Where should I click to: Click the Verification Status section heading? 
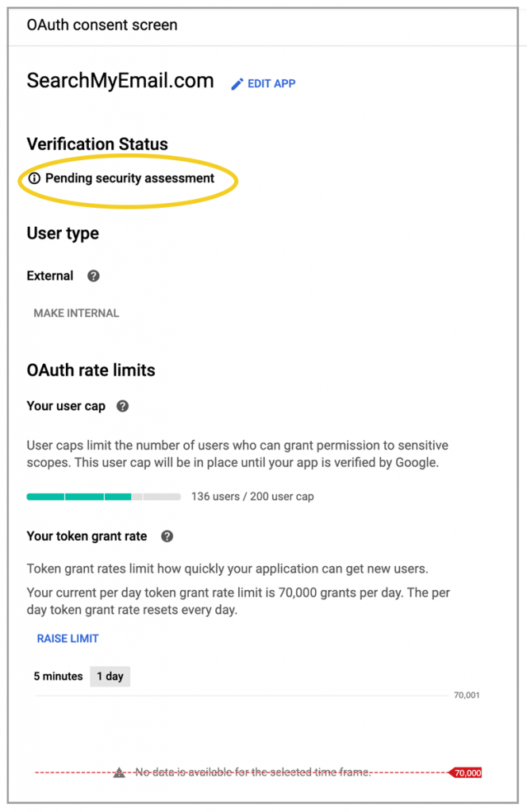point(97,144)
